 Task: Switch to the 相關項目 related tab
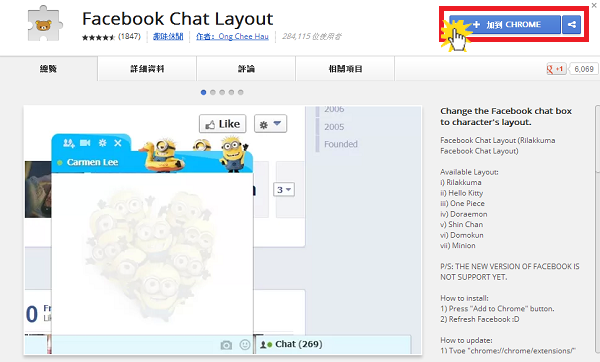tap(345, 69)
